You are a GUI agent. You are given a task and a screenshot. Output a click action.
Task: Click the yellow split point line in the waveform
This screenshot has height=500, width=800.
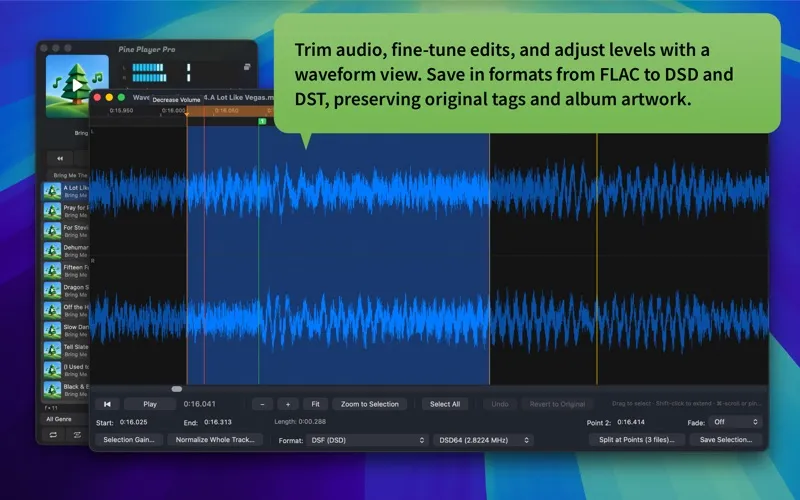pos(596,259)
